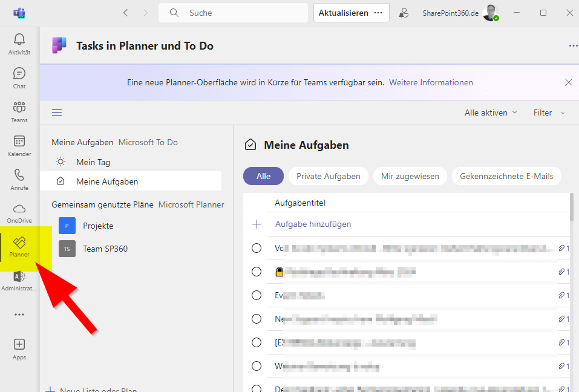Open the Planner app icon
The height and width of the screenshot is (392, 579).
19,243
